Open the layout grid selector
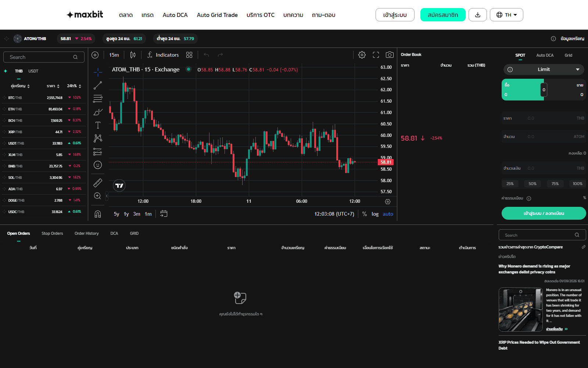Screen dimensions: 588x368 (x=189, y=55)
